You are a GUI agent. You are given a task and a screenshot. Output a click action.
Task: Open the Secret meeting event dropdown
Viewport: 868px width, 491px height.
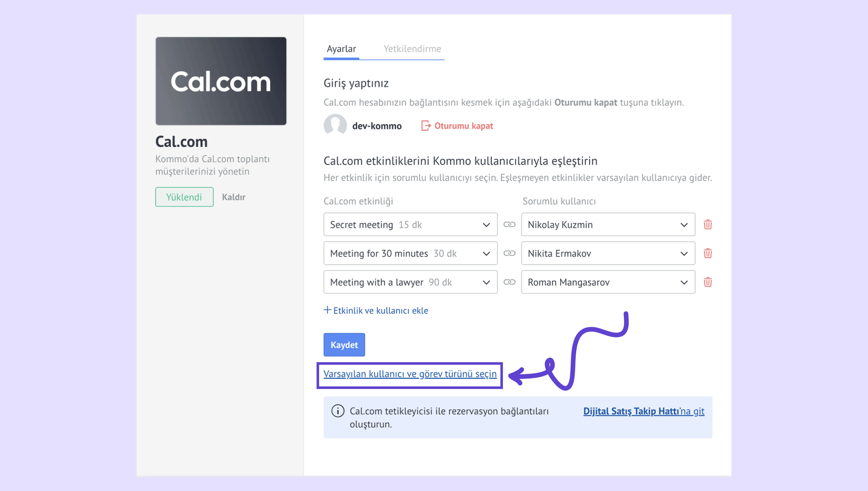tap(410, 224)
